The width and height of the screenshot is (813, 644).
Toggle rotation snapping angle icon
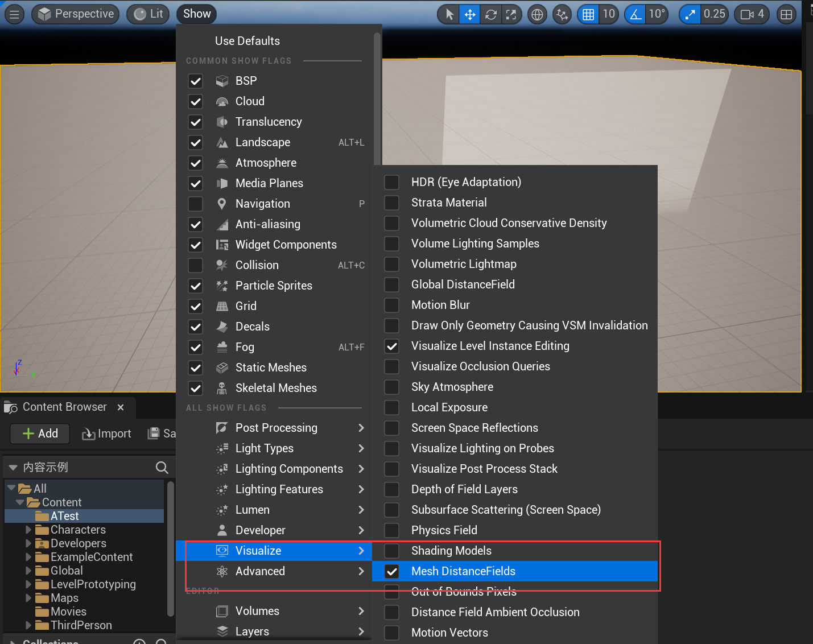635,14
